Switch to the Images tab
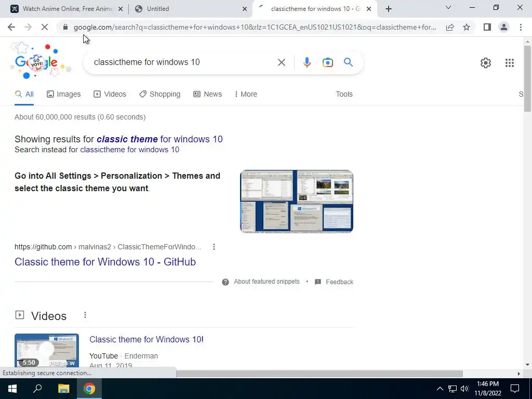The image size is (532, 399). coord(64,94)
